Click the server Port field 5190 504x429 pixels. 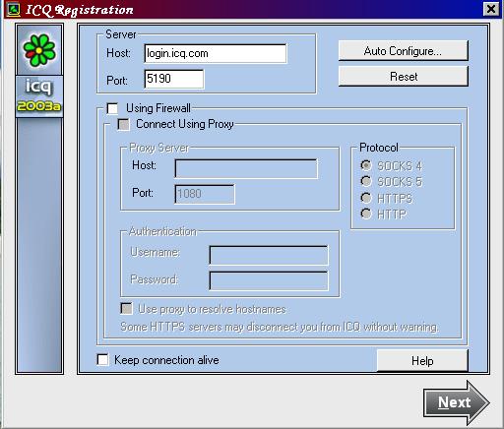(x=174, y=79)
